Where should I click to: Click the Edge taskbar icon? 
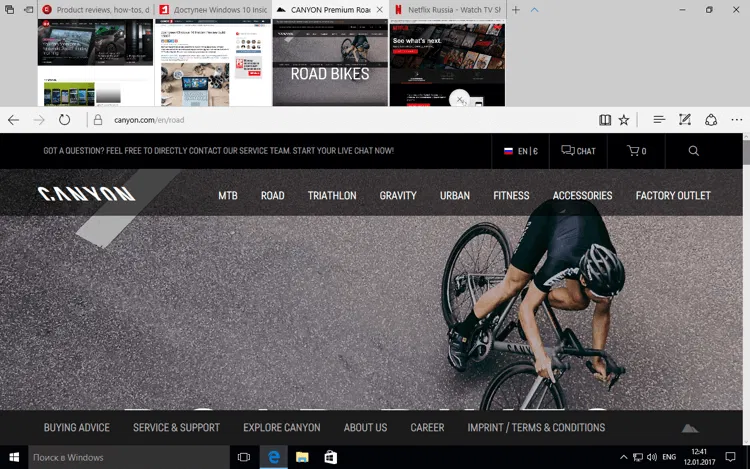274,458
